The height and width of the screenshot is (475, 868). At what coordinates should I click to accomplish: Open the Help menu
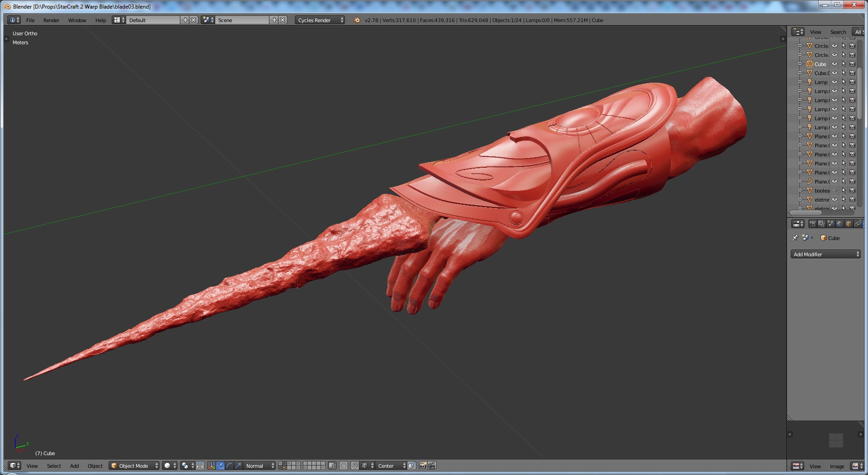(100, 20)
